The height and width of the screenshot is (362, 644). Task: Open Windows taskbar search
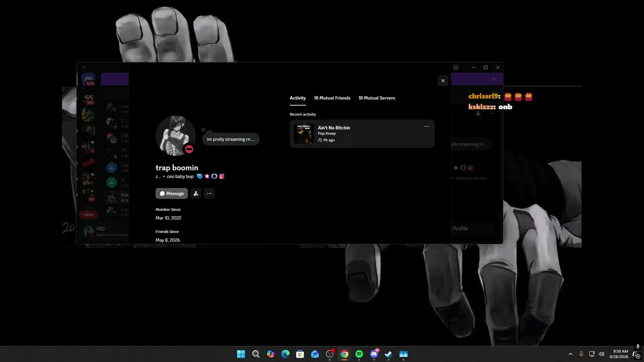click(256, 354)
